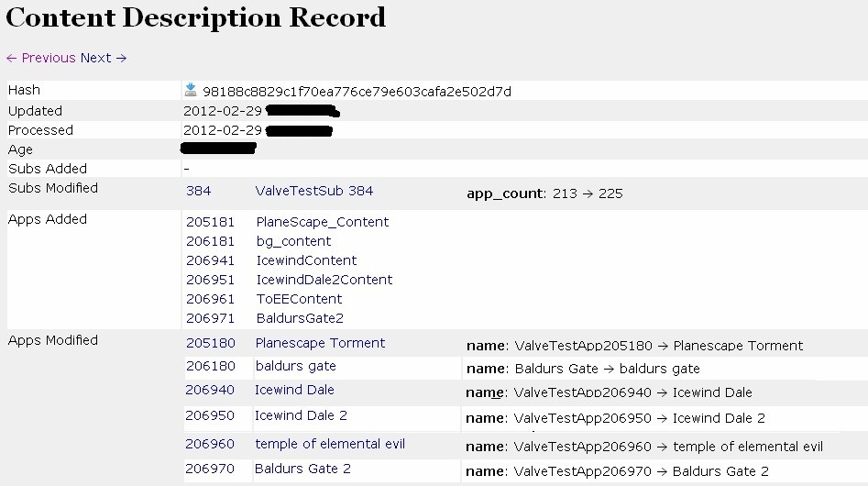Click the Planescape Torment app name
The width and height of the screenshot is (868, 486).
click(x=320, y=343)
